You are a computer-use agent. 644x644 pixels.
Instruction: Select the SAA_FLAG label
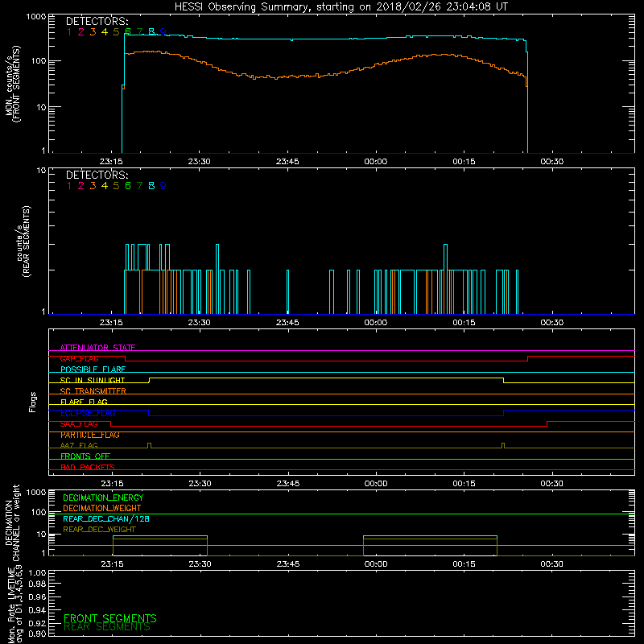tap(79, 424)
